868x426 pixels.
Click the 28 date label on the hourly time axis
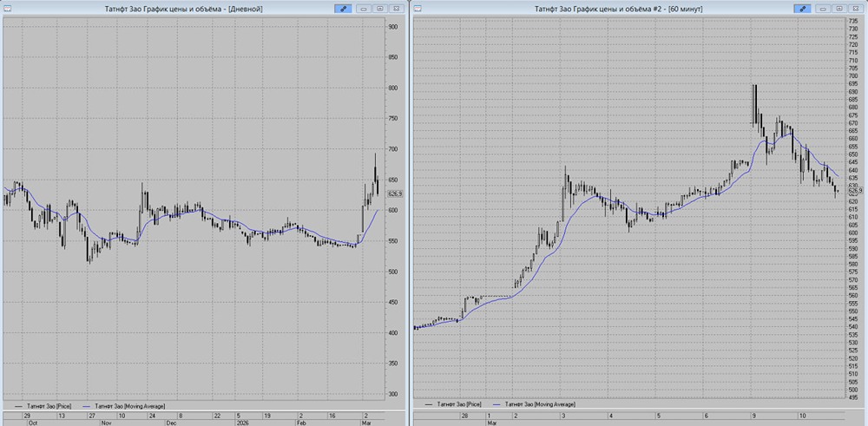tap(464, 415)
